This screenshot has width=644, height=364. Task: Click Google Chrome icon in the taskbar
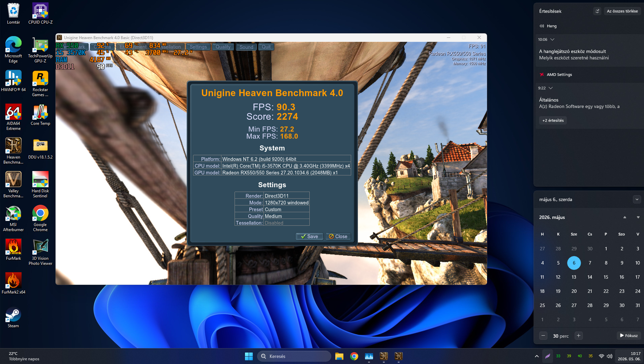tap(354, 356)
